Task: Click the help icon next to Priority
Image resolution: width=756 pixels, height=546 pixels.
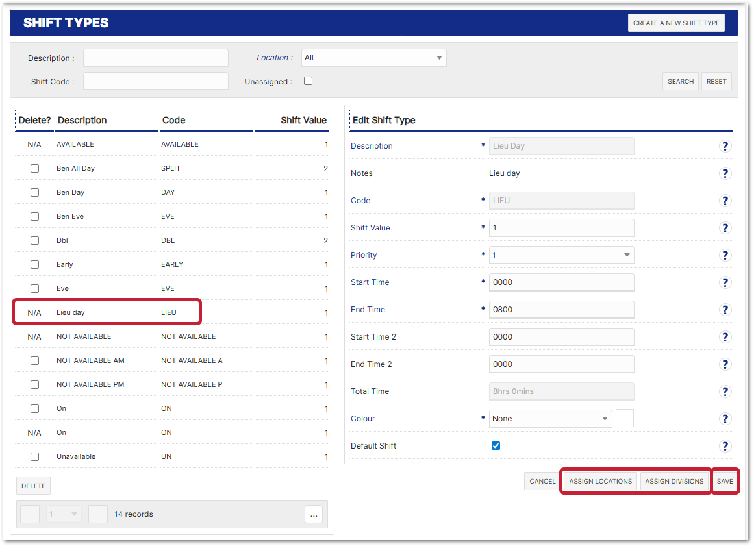Action: [725, 255]
